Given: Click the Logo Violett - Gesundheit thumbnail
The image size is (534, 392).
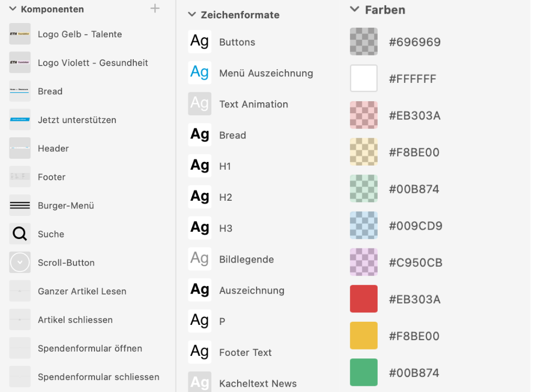Looking at the screenshot, I should point(20,63).
